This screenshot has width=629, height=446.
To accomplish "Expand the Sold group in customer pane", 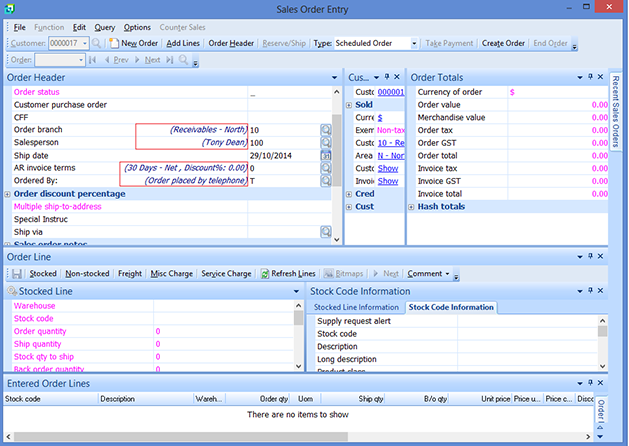I will (349, 105).
